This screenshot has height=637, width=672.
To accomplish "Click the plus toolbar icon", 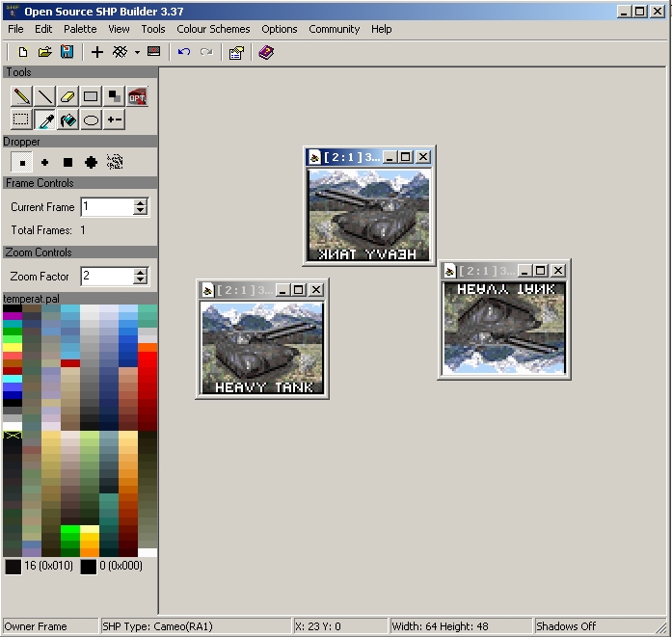I will 97,52.
